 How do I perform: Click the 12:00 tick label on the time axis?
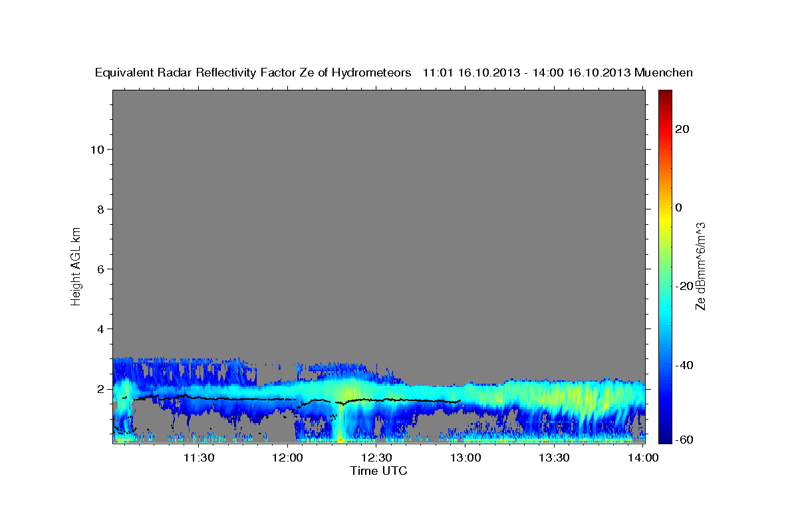288,458
